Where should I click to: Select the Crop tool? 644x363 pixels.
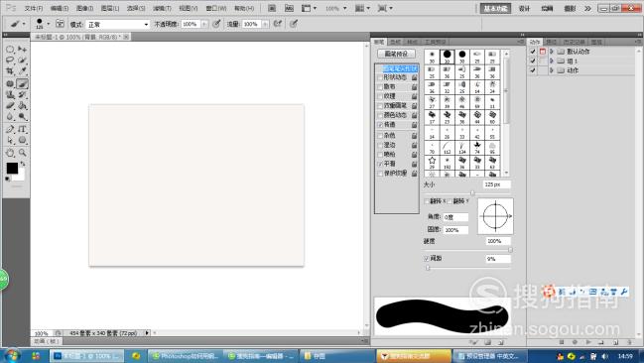(x=10, y=71)
